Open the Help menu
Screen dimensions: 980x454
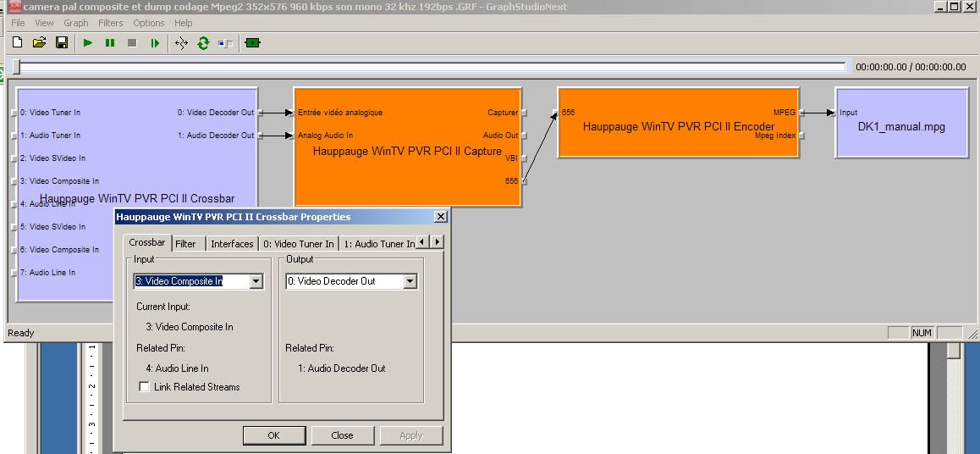pyautogui.click(x=183, y=23)
